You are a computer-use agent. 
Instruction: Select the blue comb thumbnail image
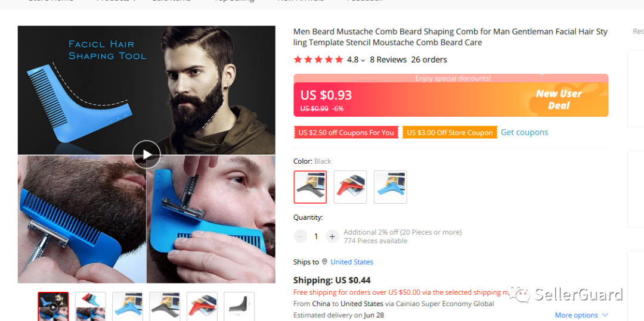tap(128, 307)
